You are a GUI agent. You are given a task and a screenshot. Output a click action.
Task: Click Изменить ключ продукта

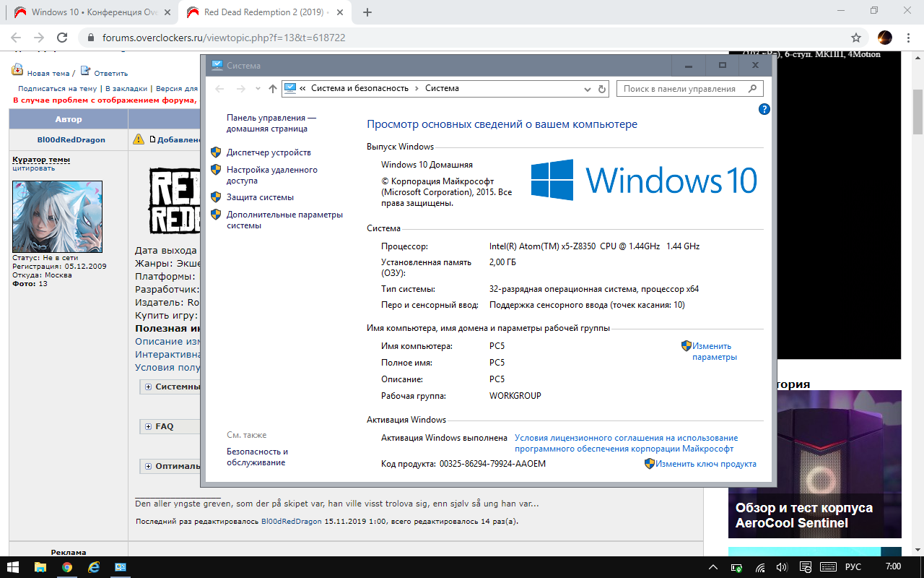[x=706, y=464]
